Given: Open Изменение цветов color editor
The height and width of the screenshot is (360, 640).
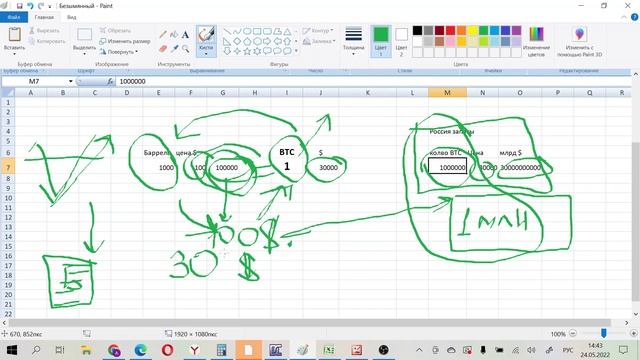Looking at the screenshot, I should point(536,41).
